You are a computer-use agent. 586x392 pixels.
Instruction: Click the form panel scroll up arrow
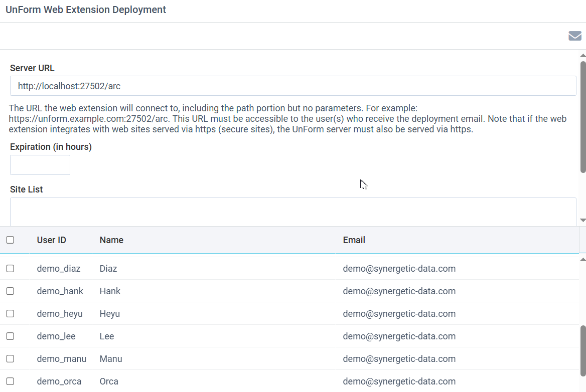coord(582,56)
